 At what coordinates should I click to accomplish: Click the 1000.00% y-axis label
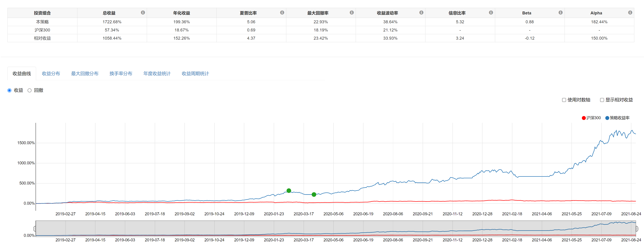click(26, 163)
